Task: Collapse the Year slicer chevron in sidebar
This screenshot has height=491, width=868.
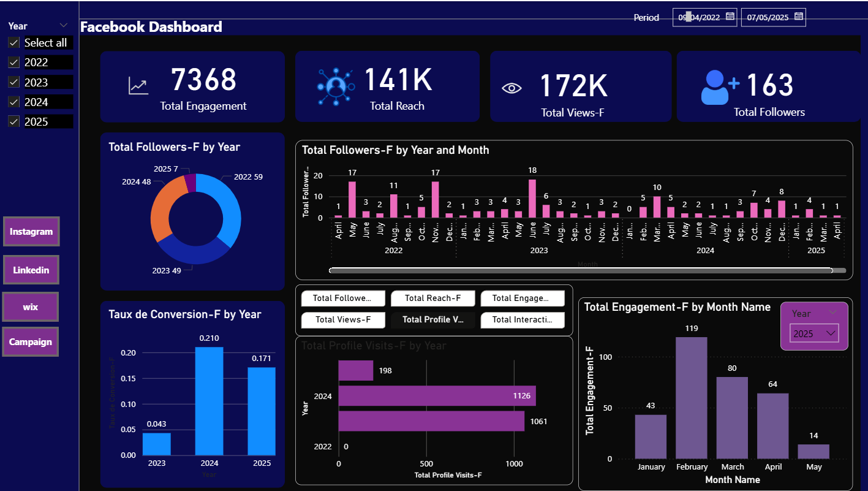Action: 63,25
